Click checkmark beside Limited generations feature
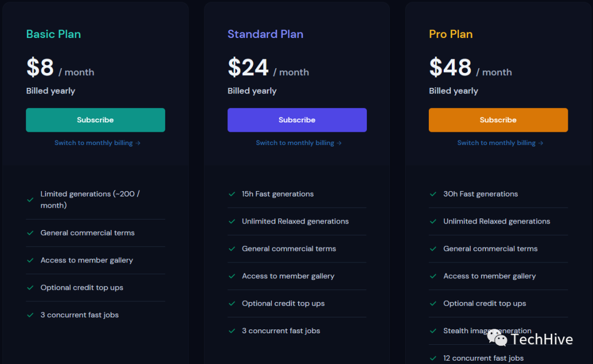Screen dimensions: 593x364 pyautogui.click(x=30, y=199)
